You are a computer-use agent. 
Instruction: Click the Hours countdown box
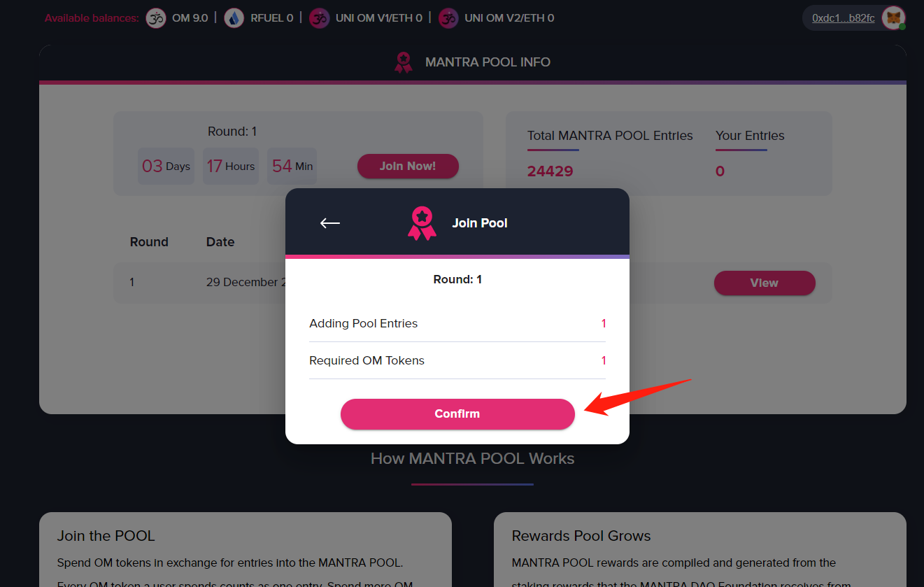point(231,167)
